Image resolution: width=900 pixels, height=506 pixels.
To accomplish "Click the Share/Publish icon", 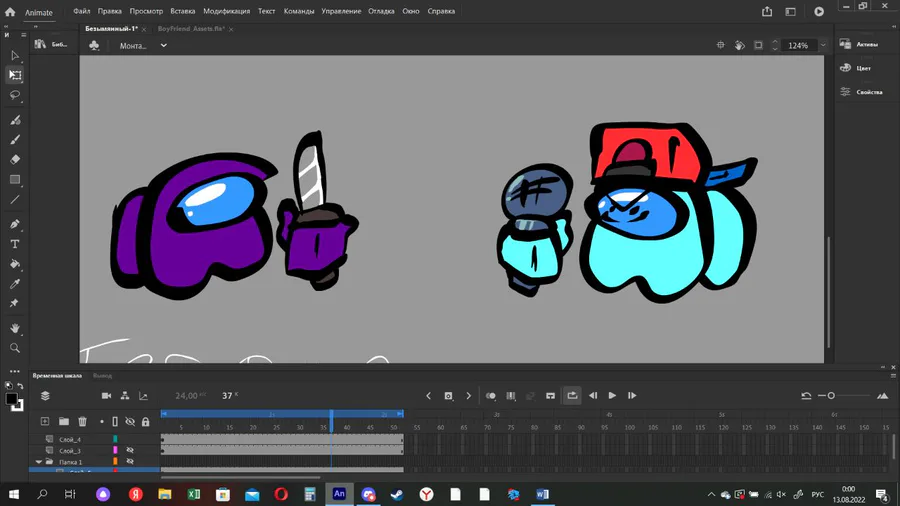I will pyautogui.click(x=767, y=11).
